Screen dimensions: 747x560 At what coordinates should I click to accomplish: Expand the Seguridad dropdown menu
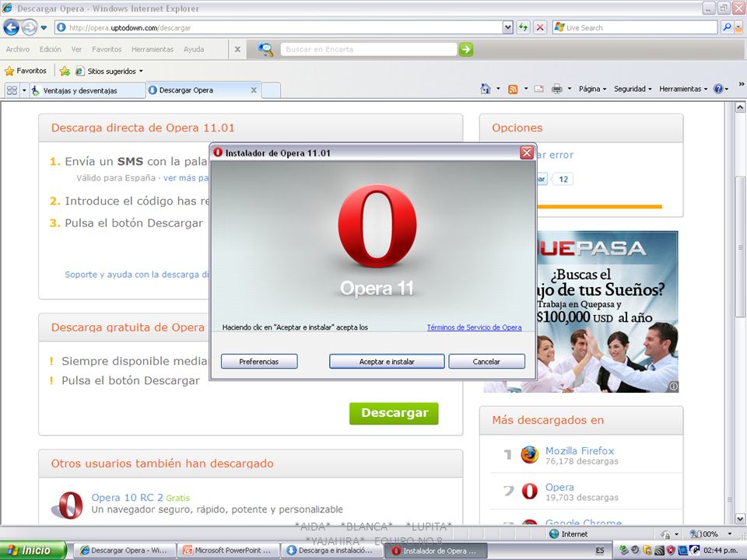click(x=632, y=89)
